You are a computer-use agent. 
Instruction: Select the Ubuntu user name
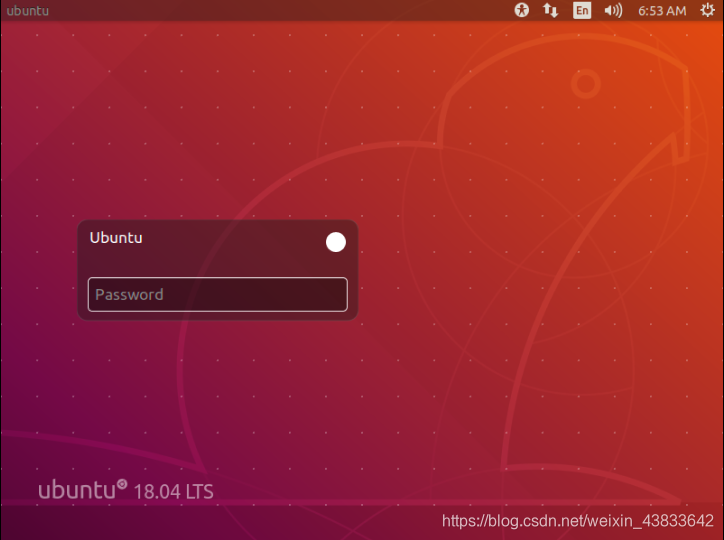[x=116, y=238]
